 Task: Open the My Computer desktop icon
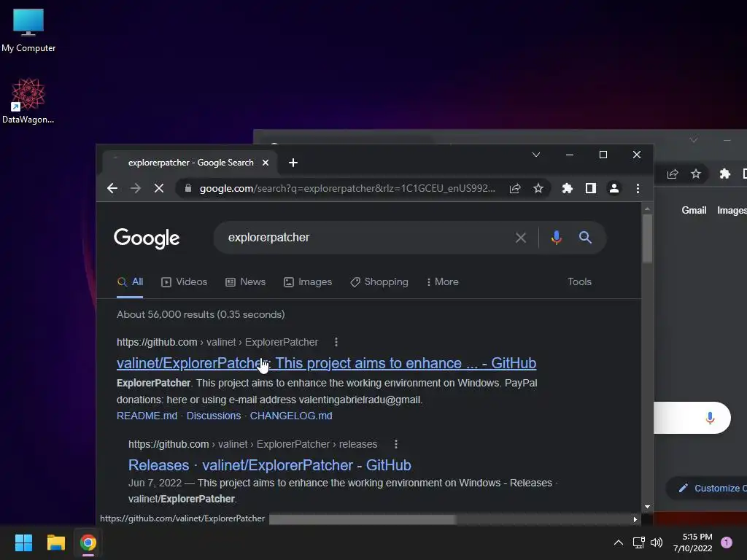28,29
